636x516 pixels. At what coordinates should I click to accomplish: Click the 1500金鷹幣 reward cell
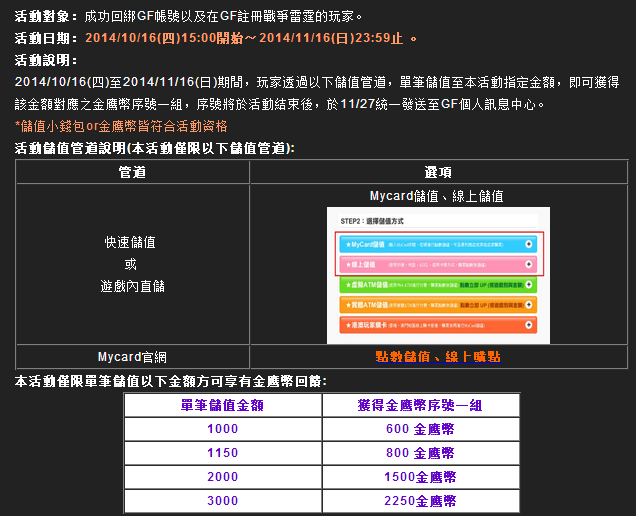(421, 477)
